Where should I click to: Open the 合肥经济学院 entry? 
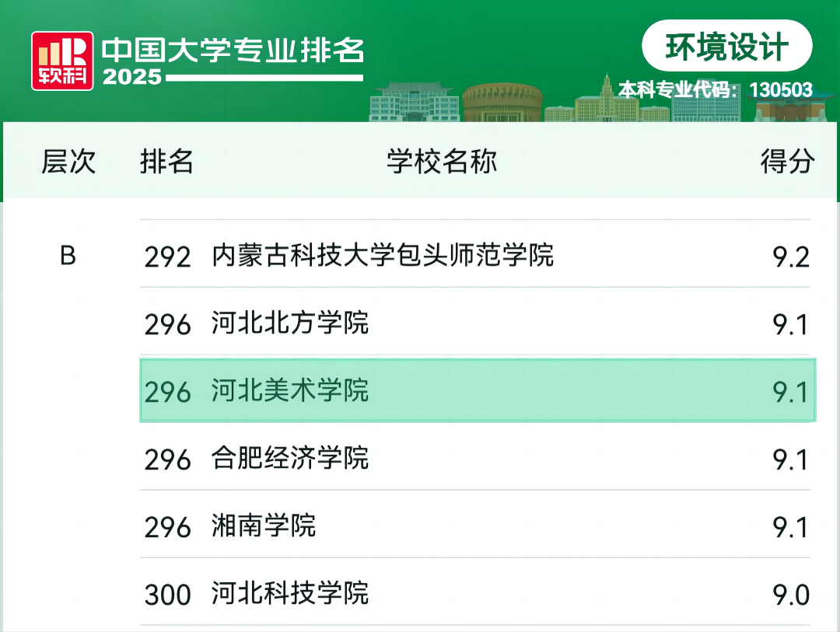(290, 459)
